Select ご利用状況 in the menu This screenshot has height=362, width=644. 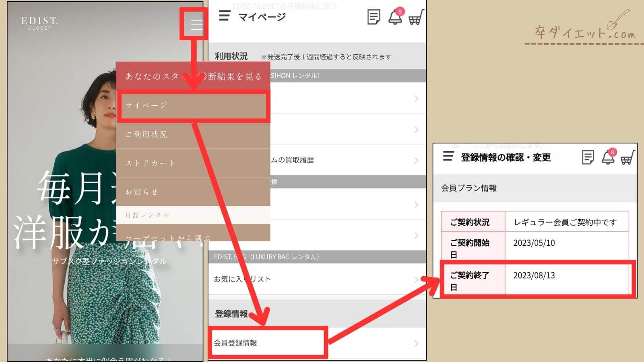[193, 134]
